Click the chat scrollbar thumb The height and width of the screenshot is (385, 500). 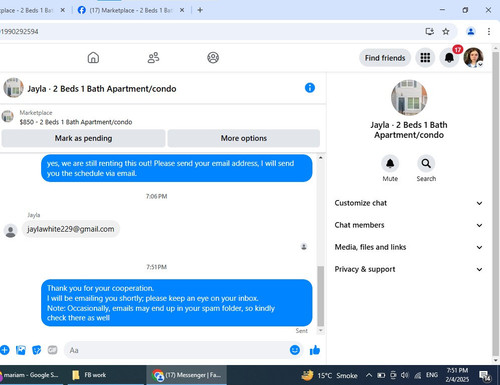point(320,296)
